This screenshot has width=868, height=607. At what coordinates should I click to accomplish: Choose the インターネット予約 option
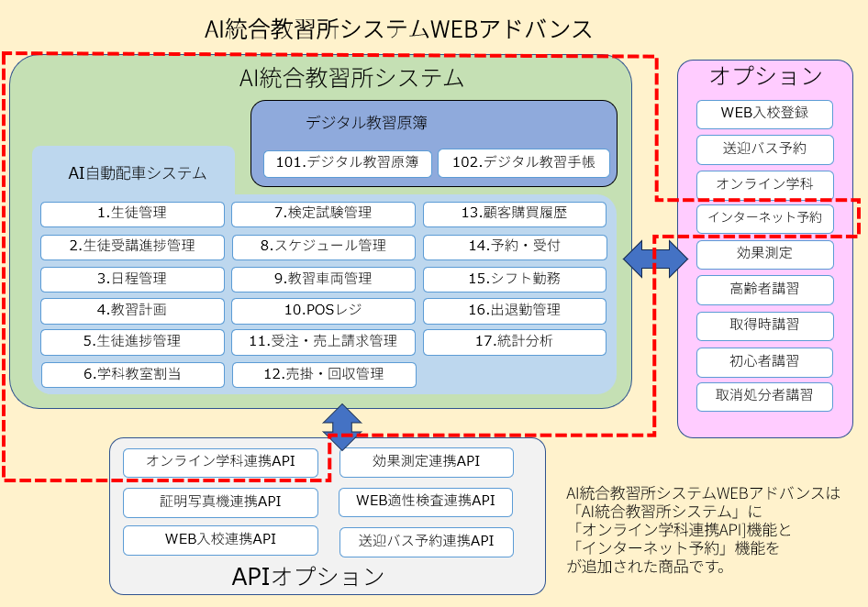pyautogui.click(x=764, y=220)
